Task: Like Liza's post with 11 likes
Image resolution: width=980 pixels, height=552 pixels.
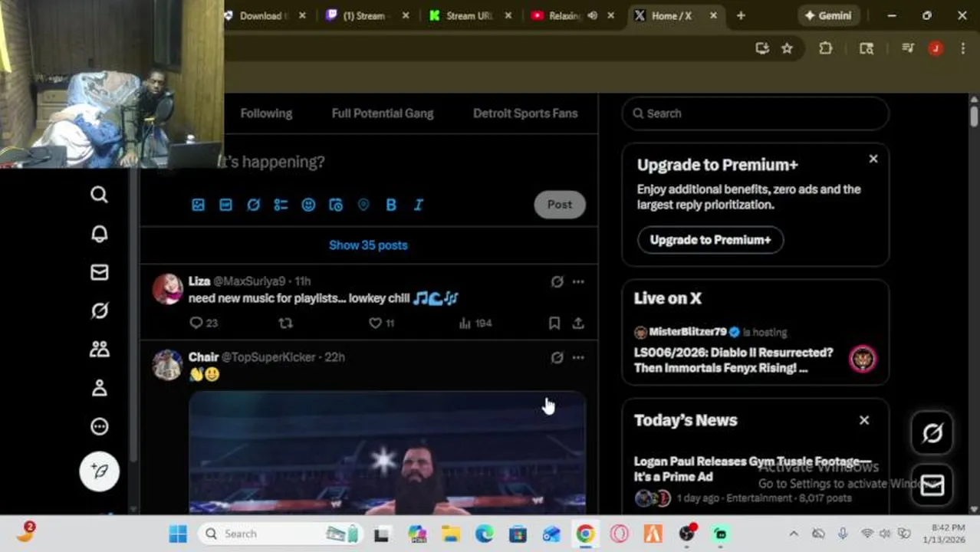Action: 381,323
